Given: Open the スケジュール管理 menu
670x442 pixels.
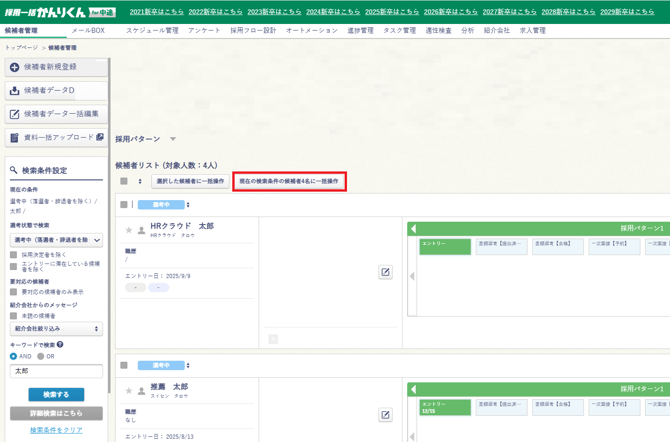Looking at the screenshot, I should point(152,31).
